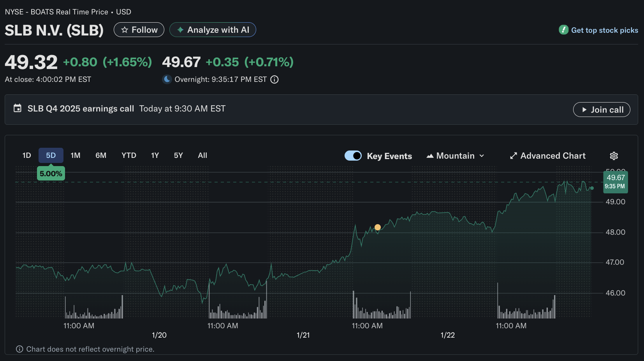Image resolution: width=644 pixels, height=361 pixels.
Task: Click the Analyze with AI button
Action: click(x=213, y=30)
